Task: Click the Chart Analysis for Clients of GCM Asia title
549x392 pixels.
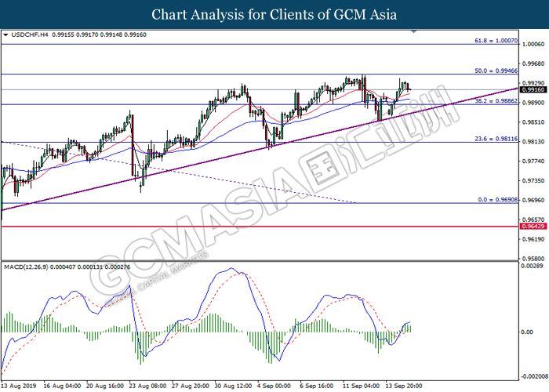Action: [x=274, y=15]
